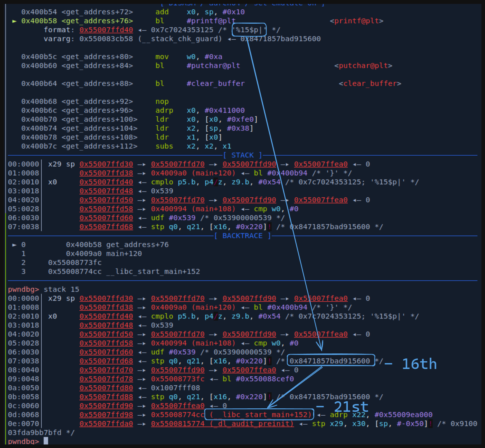Click the current-instruction arrow beside 0x400b58
485x448 pixels.
tap(14, 21)
